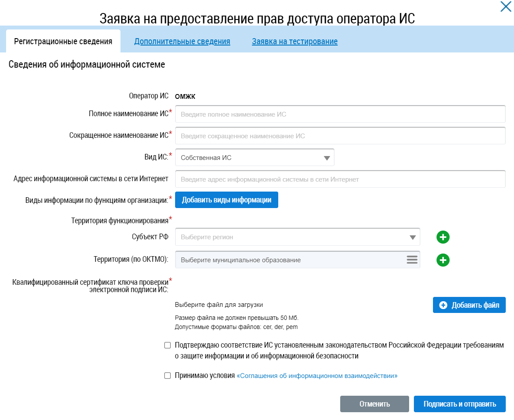
Task: Click into Сокращенное наименование ИС field
Action: 340,136
